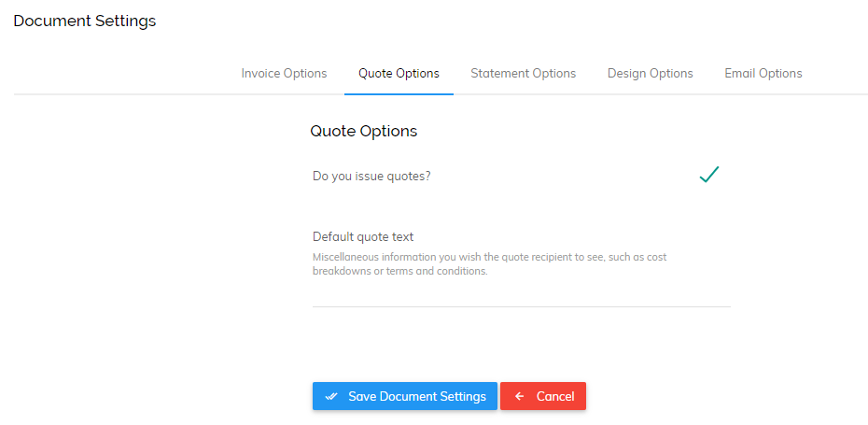This screenshot has width=868, height=425.
Task: Click the Quote Options section heading
Action: (364, 132)
